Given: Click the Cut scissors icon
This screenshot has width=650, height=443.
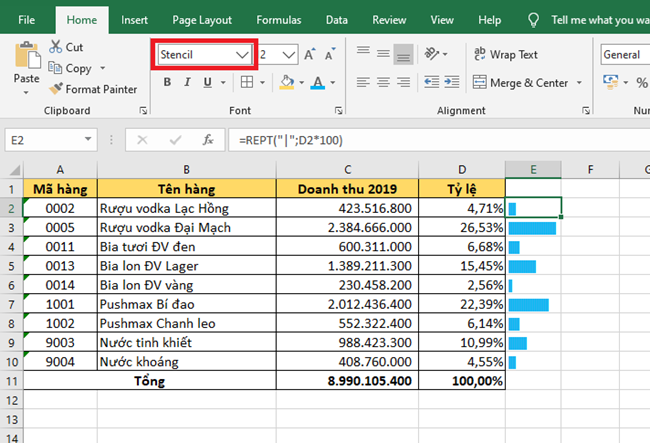Looking at the screenshot, I should coord(54,47).
